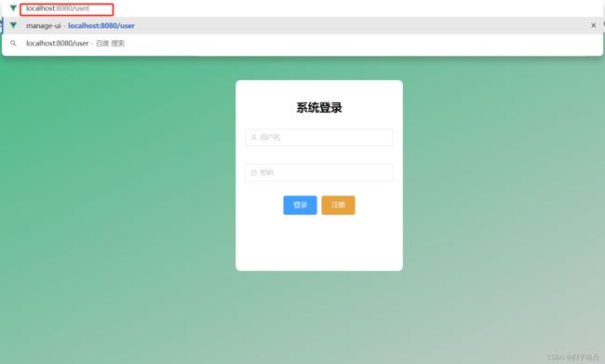Click the Vue favicon in the manage-ui suggestion
Viewport: 605px width, 364px height.
(14, 25)
